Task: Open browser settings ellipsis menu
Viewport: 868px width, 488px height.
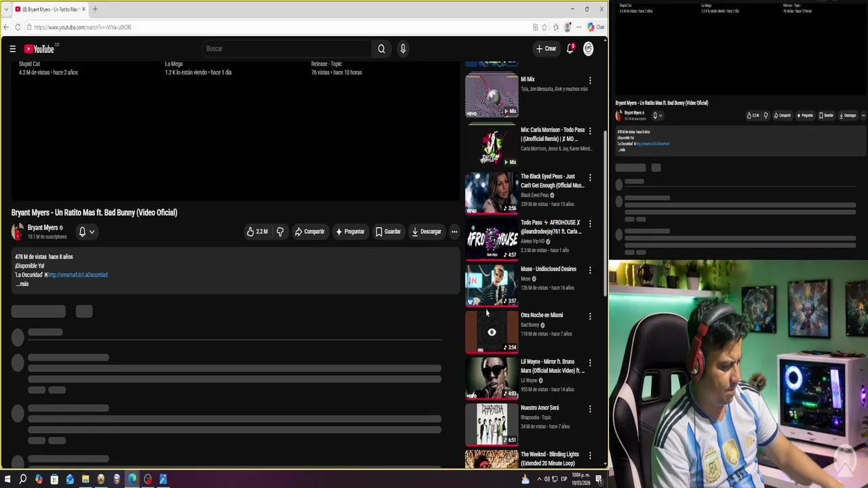Action: tap(578, 27)
